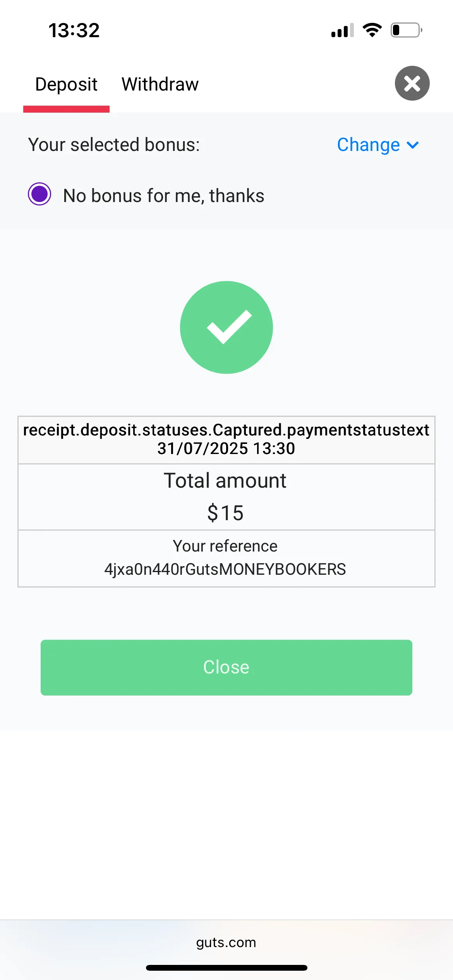Click the $15 total amount value
The width and height of the screenshot is (453, 980).
[225, 513]
